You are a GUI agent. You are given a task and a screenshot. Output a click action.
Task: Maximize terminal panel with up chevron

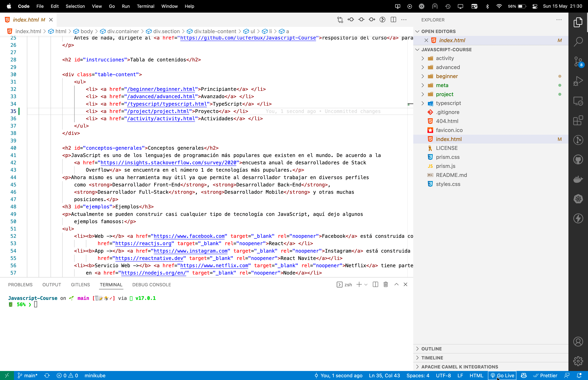coord(396,285)
